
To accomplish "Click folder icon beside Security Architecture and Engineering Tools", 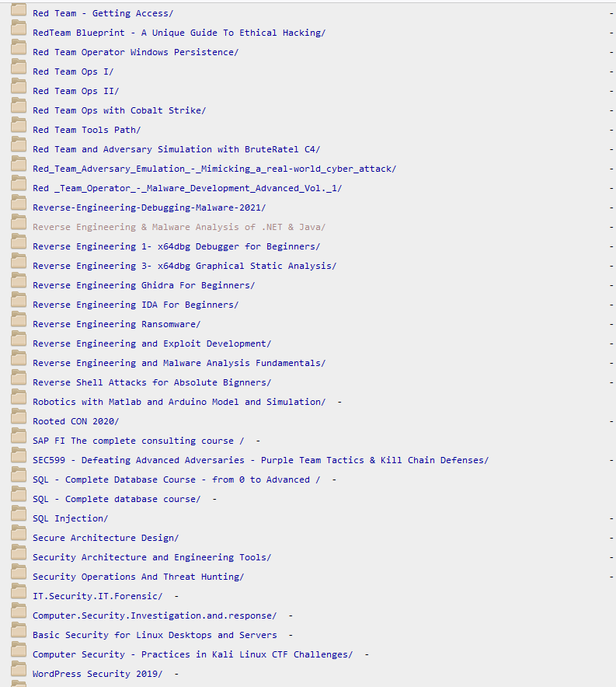I will 19,553.
